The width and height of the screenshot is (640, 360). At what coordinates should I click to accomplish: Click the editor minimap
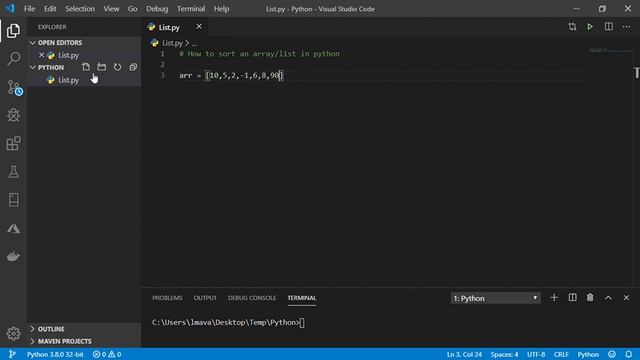coord(610,51)
